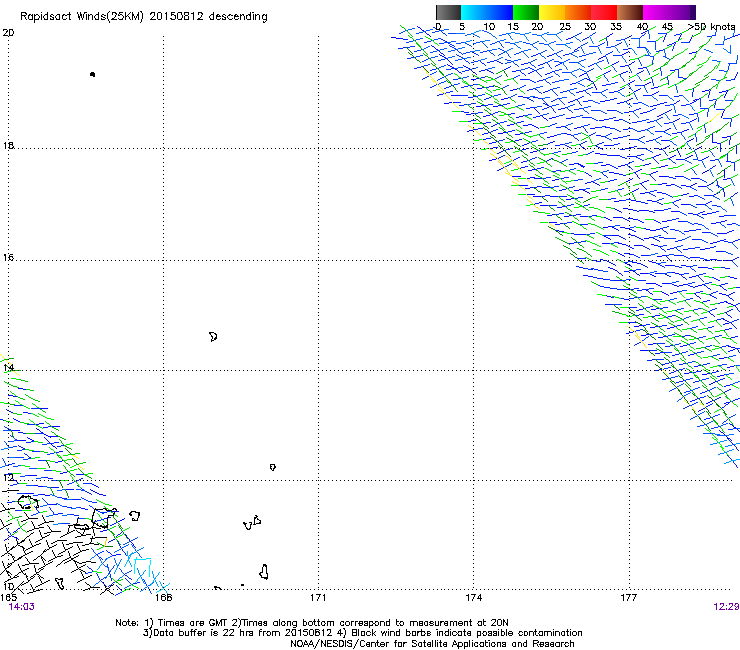Click the latitude label "14"
The height and width of the screenshot is (650, 740).
point(8,367)
